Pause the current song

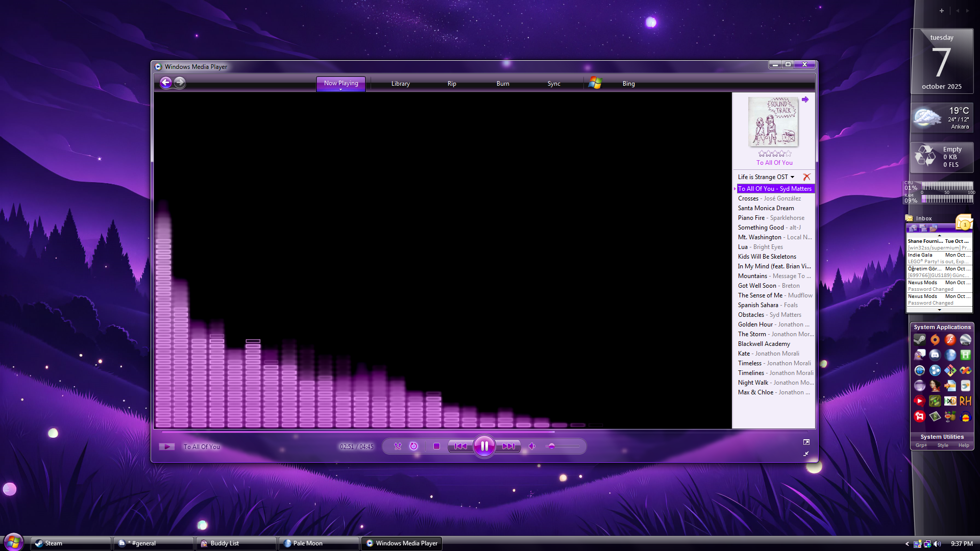484,446
